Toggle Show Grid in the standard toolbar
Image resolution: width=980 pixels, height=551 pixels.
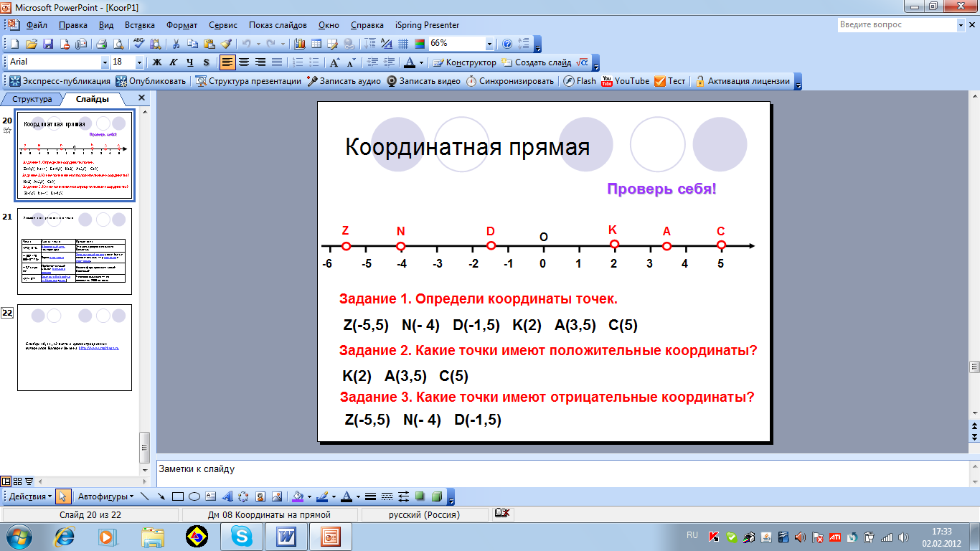[x=404, y=44]
